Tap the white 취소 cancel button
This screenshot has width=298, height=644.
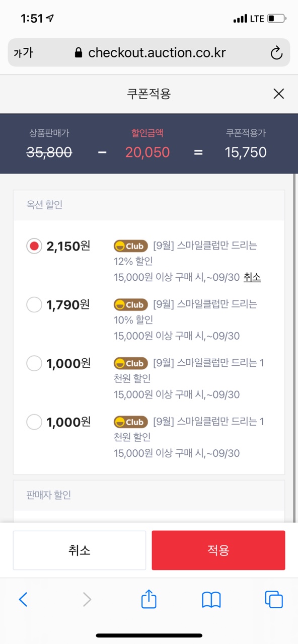(80, 550)
